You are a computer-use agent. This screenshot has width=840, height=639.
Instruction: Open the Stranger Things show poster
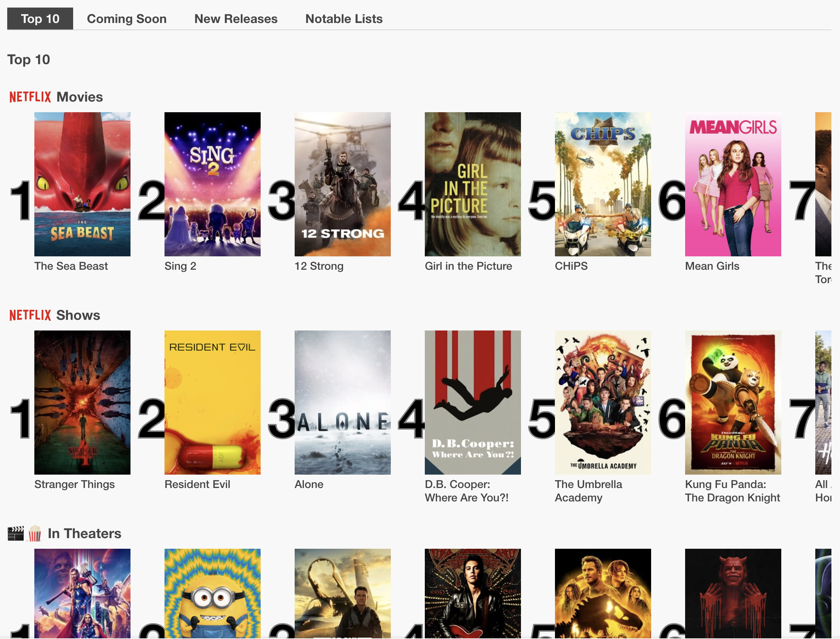pos(82,402)
